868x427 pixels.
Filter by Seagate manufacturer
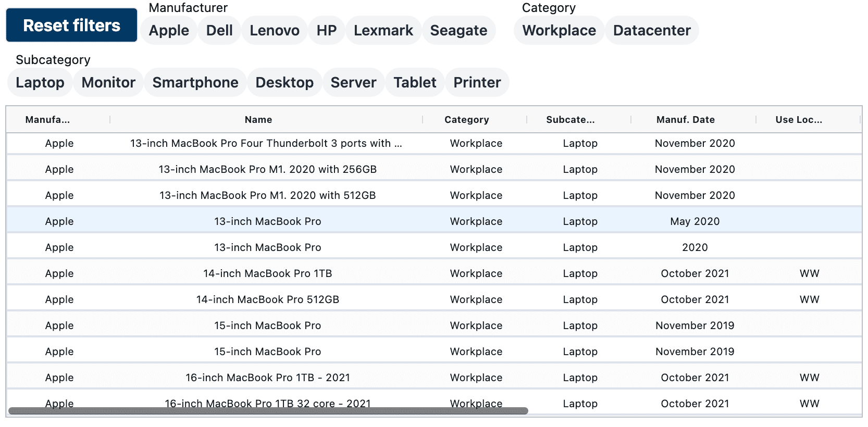[x=458, y=30]
